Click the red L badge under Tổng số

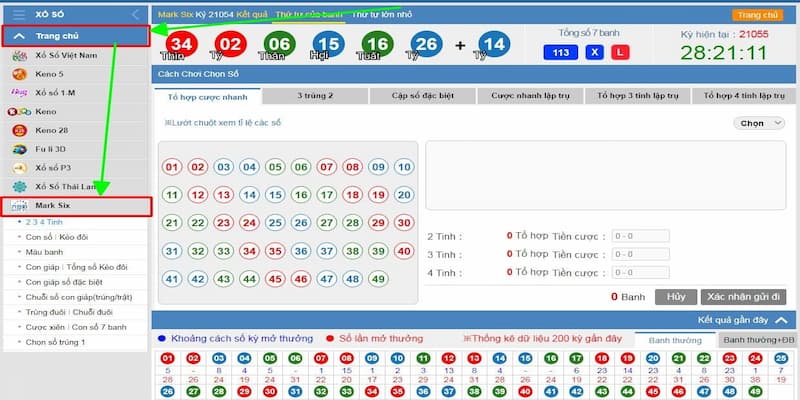[619, 52]
